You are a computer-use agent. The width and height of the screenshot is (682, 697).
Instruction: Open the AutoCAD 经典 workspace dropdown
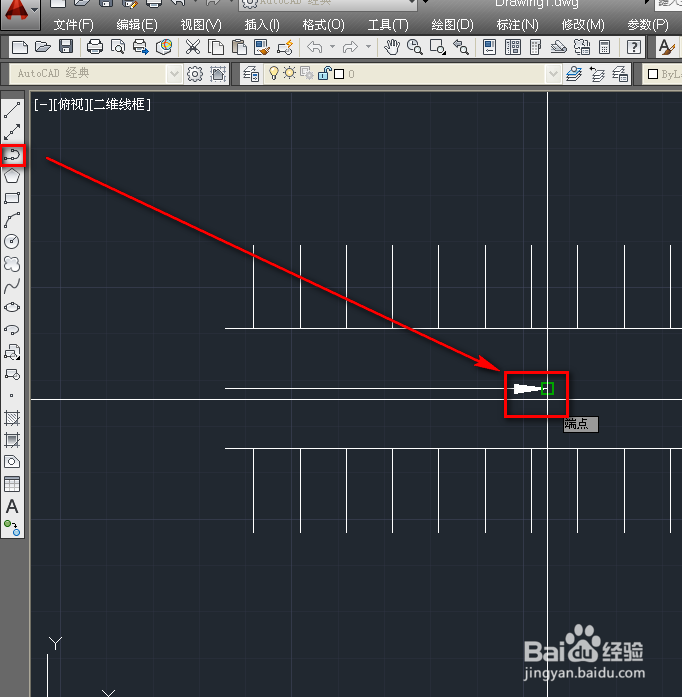(174, 74)
